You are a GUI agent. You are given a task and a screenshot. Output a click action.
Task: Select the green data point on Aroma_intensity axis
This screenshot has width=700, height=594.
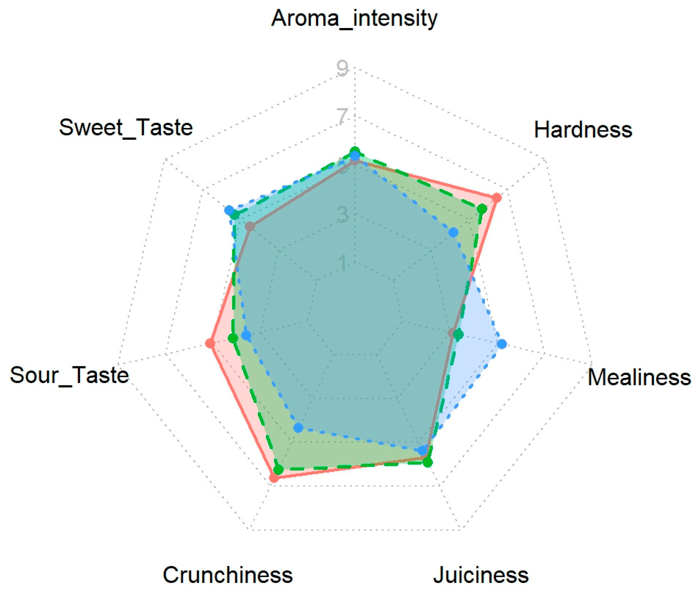tap(355, 152)
